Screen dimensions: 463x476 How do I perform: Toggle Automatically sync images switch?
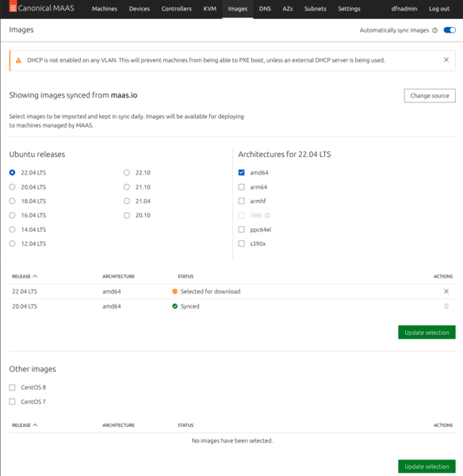pos(450,30)
